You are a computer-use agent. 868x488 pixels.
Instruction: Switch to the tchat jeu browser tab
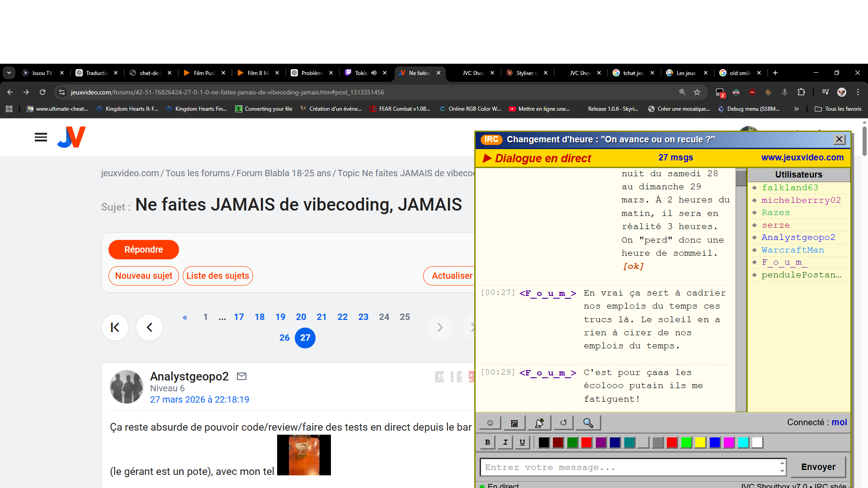(633, 73)
